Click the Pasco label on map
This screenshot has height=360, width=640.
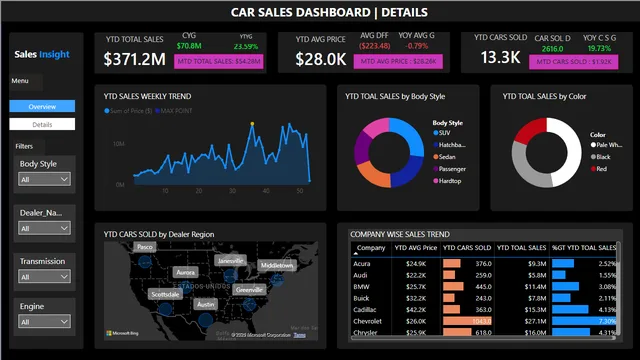(x=144, y=247)
